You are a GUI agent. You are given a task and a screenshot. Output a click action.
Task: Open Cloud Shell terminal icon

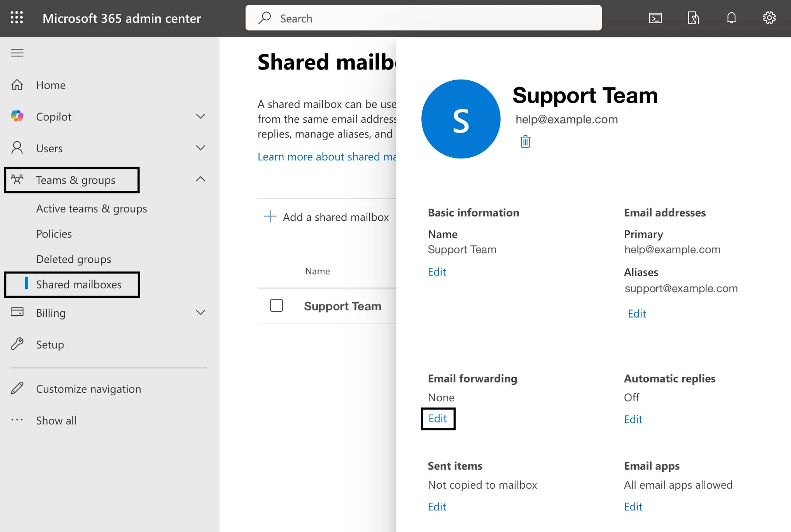tap(655, 18)
